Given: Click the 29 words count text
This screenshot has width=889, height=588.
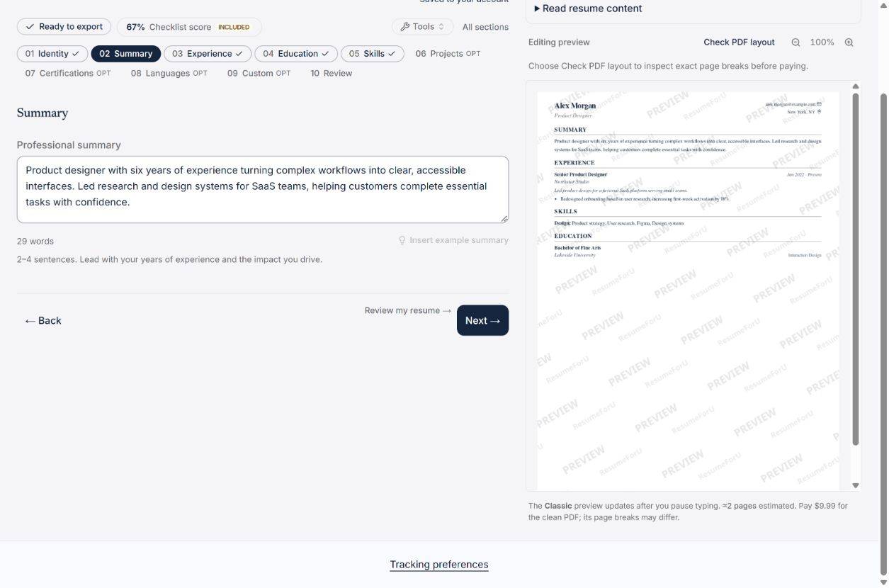Looking at the screenshot, I should (35, 242).
